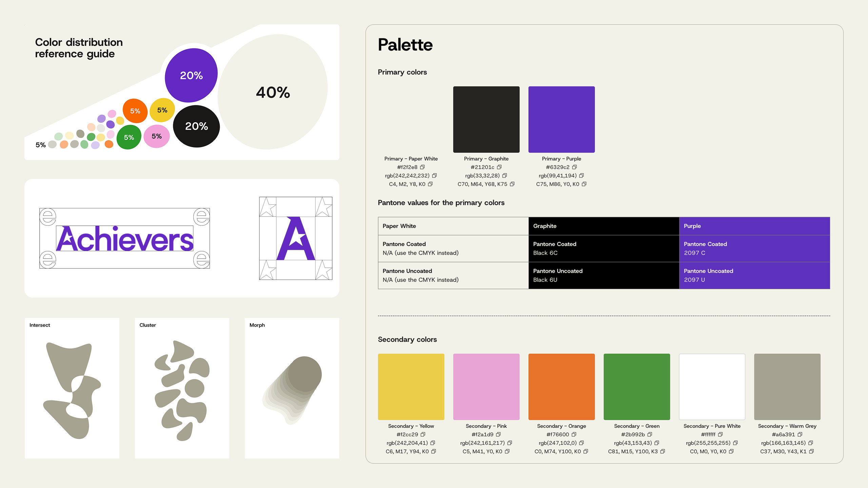Choose the Secondary Yellow color swatch

point(411,387)
